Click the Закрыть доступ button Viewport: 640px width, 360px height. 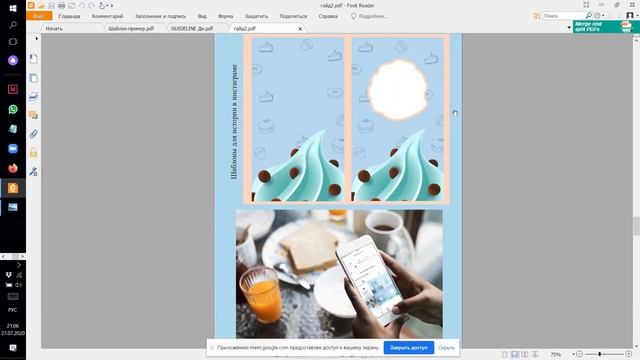click(x=409, y=348)
